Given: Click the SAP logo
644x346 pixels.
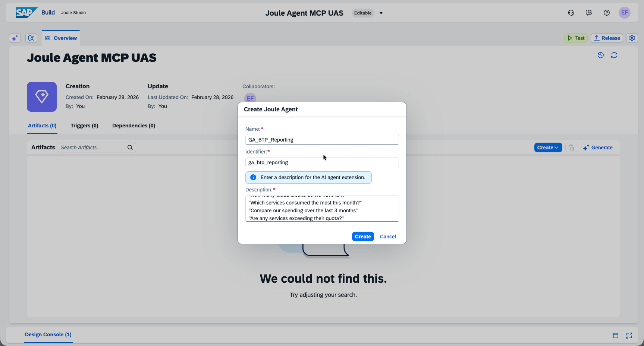Looking at the screenshot, I should click(26, 13).
